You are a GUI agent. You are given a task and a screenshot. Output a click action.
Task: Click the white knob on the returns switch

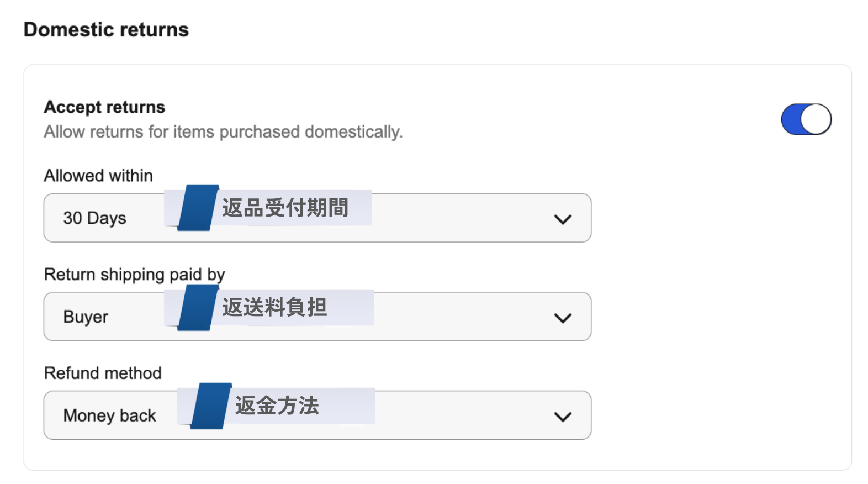coord(816,119)
